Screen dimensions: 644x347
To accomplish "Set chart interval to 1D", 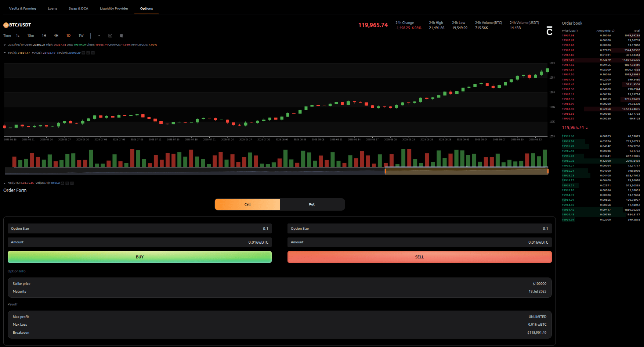I will [x=68, y=36].
